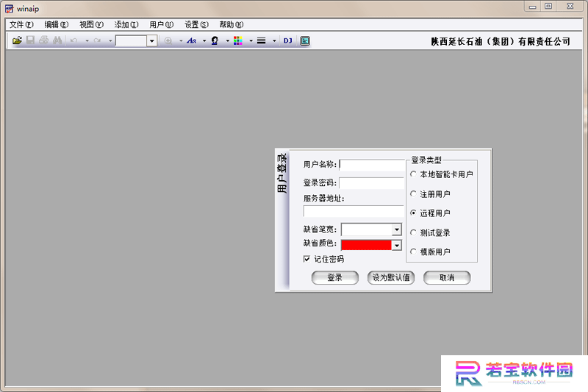
Task: Click the line width bars icon
Action: pos(262,40)
